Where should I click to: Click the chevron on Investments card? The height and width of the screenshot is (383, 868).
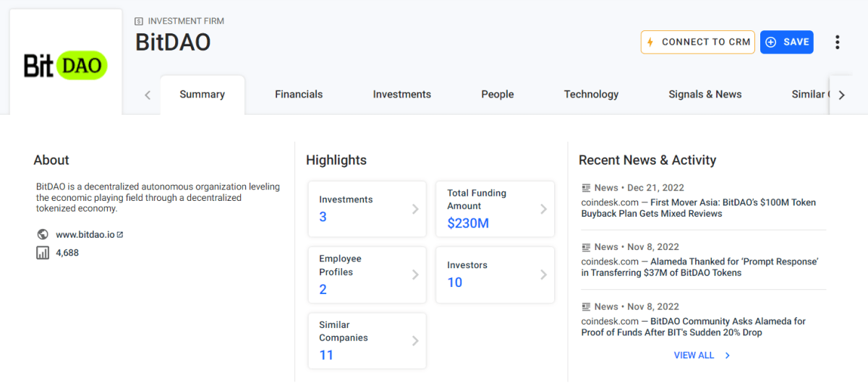(x=415, y=209)
